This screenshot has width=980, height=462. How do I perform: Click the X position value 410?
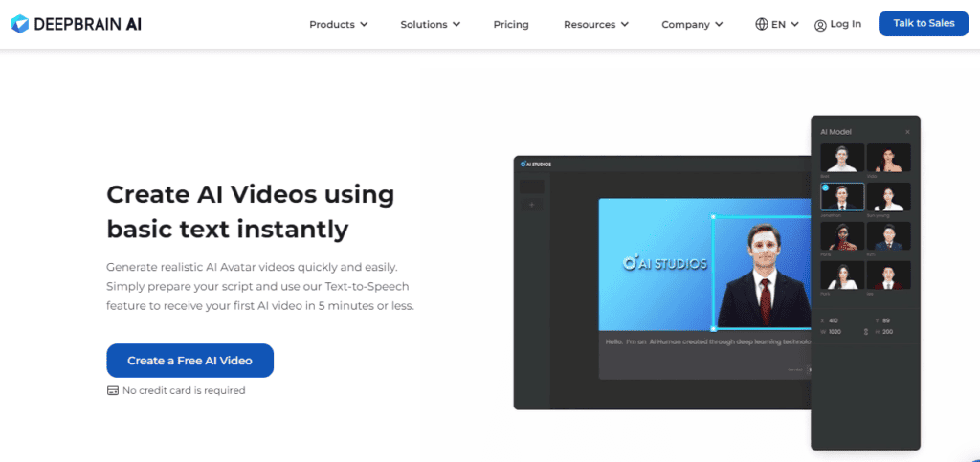pyautogui.click(x=834, y=320)
